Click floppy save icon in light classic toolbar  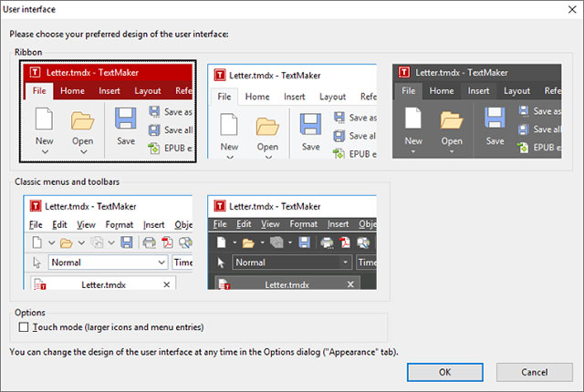[127, 242]
